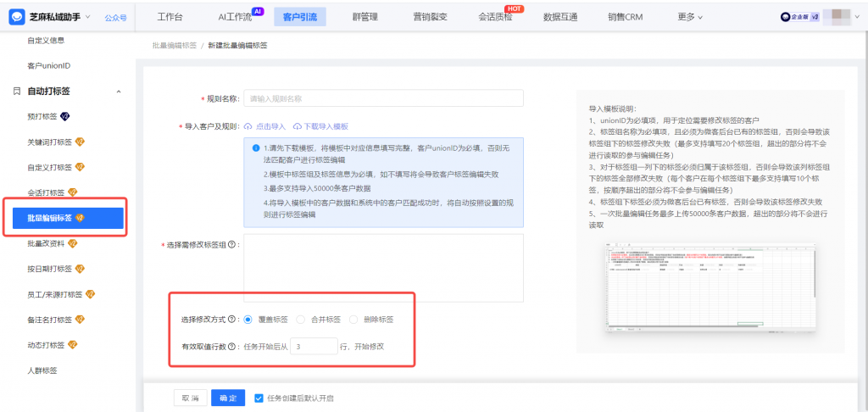
Task: Click the 自动打标签 section bookmark icon
Action: [17, 91]
